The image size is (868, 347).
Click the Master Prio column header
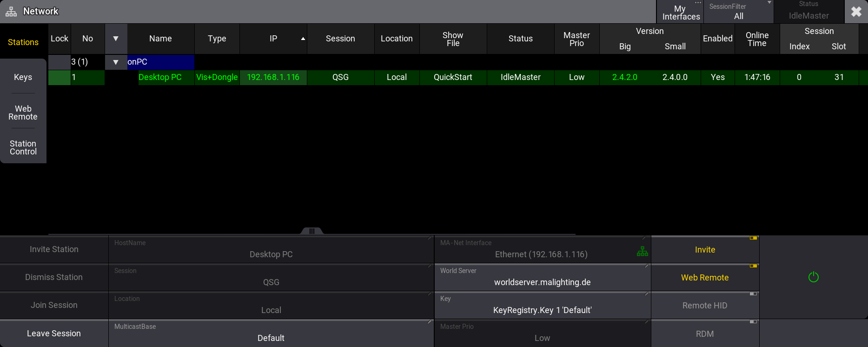(x=576, y=39)
